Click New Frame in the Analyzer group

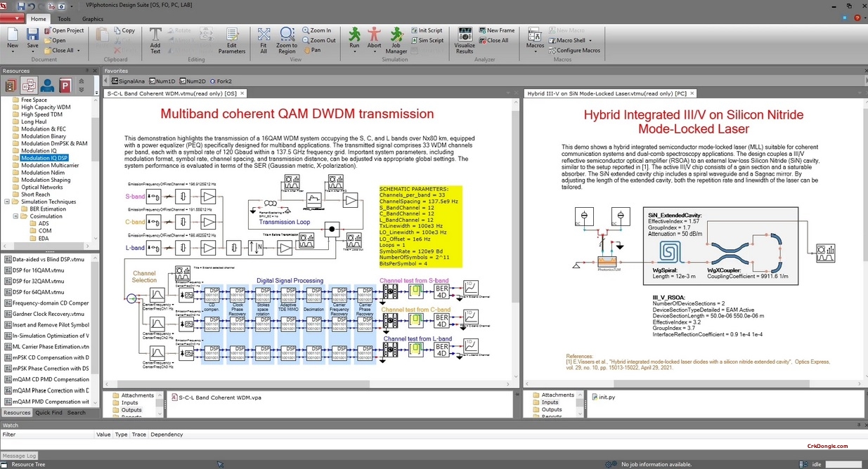click(497, 29)
